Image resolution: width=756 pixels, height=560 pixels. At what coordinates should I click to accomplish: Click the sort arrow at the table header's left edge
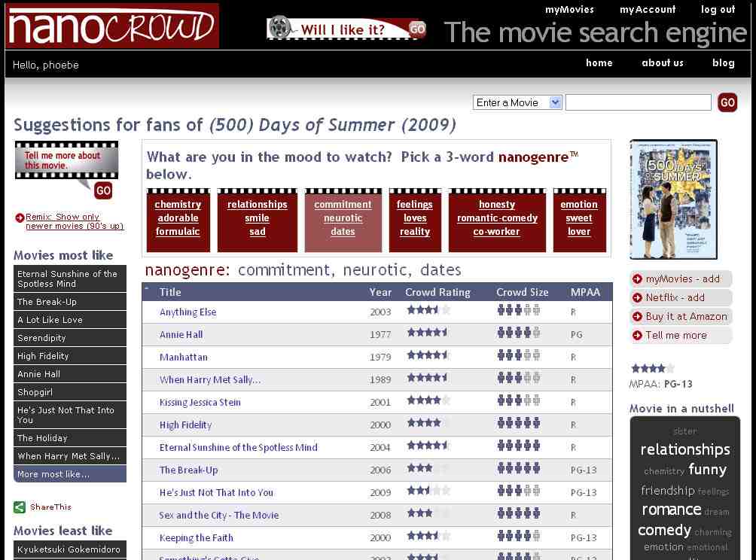147,289
